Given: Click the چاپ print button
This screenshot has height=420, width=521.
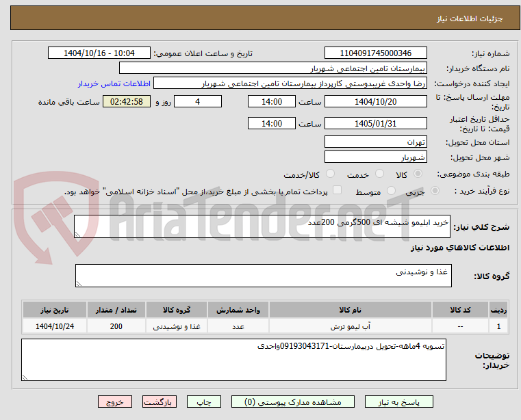Looking at the screenshot, I should 204,402.
